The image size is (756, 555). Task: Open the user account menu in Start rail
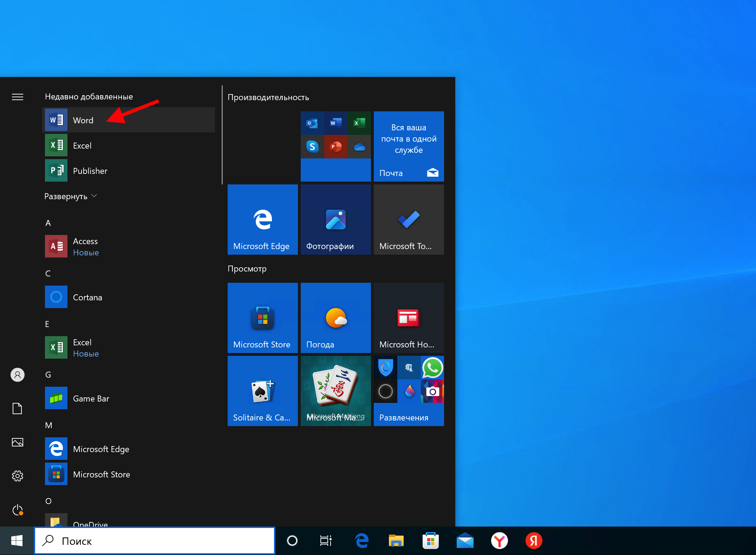18,375
